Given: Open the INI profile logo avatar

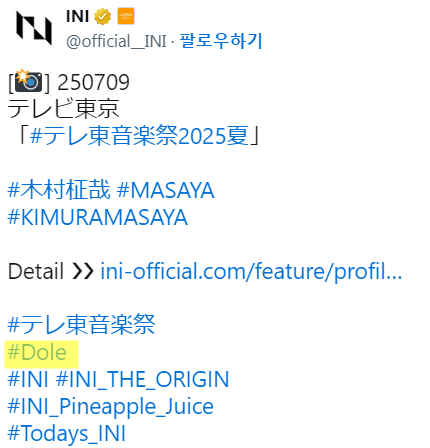Looking at the screenshot, I should pos(34,28).
